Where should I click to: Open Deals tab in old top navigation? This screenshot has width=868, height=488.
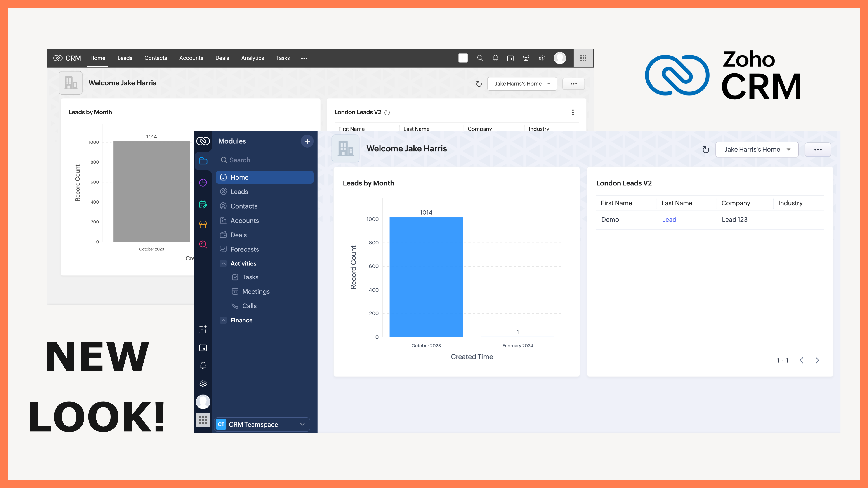[222, 58]
